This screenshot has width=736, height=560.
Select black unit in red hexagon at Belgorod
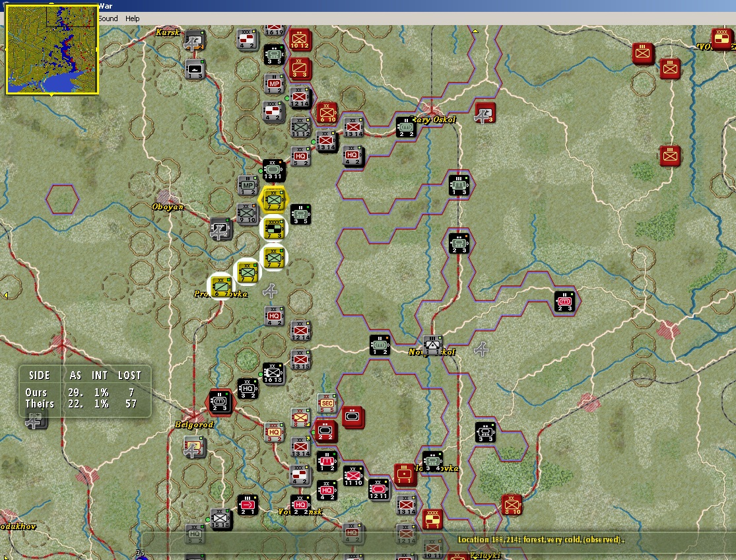click(220, 402)
